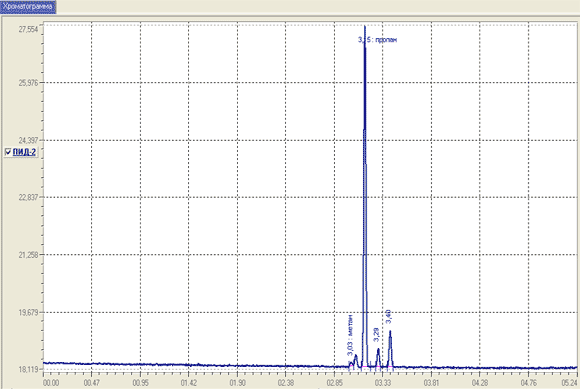Click the 01.42 time tick on horizontal axis
The height and width of the screenshot is (389, 580).
pos(188,383)
